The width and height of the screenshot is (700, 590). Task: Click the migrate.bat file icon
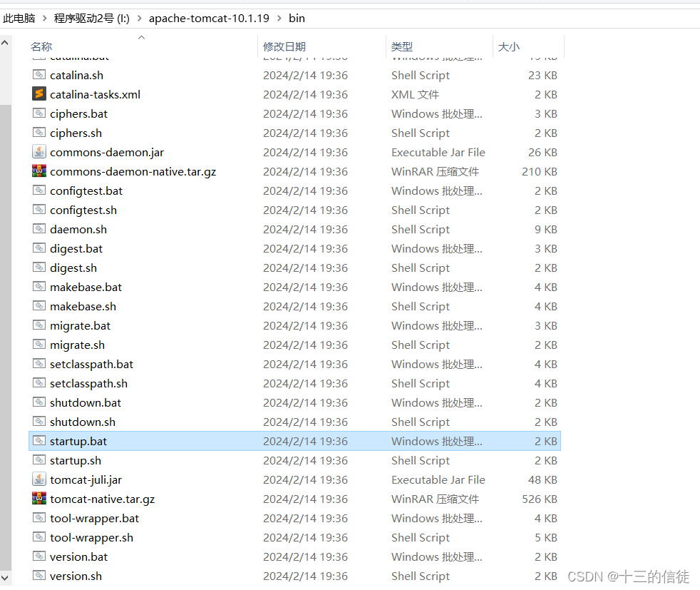[x=38, y=325]
